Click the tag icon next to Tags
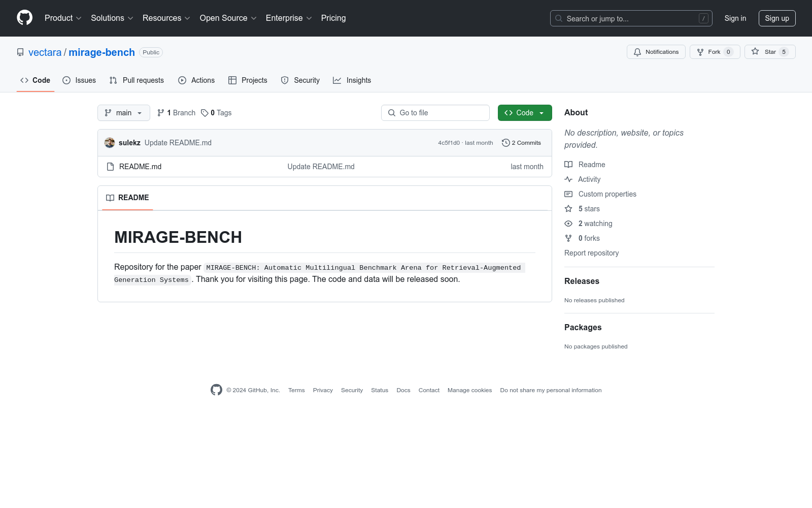Viewport: 812px width, 508px height. [x=205, y=113]
